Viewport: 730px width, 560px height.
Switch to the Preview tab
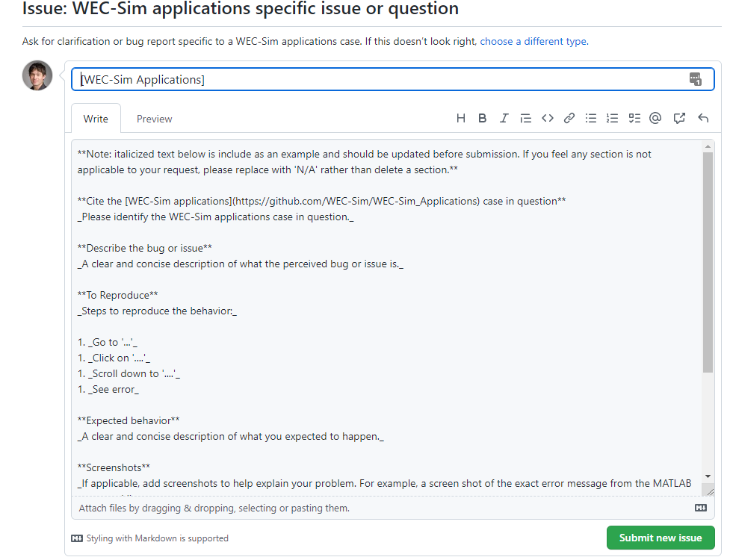pyautogui.click(x=154, y=118)
